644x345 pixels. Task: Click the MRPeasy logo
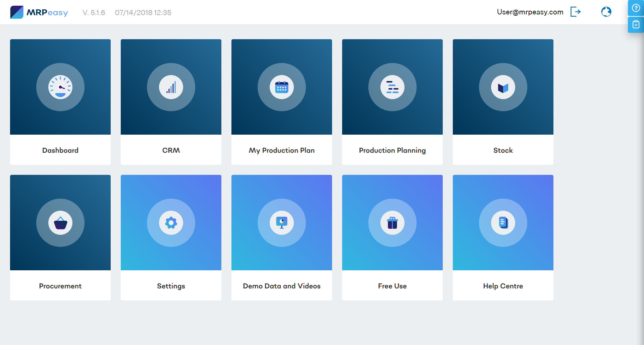pos(39,12)
